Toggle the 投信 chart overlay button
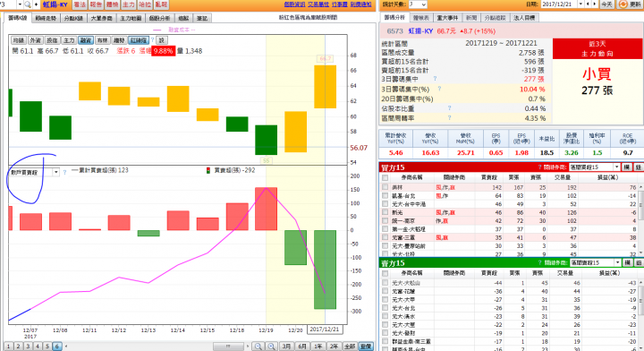Screen dimensions: 644x351 pos(52,40)
